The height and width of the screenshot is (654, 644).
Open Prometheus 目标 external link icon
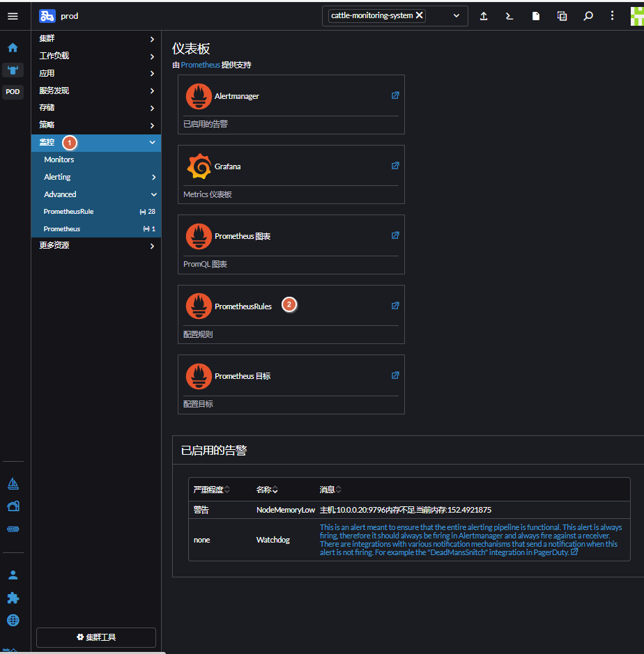click(395, 375)
